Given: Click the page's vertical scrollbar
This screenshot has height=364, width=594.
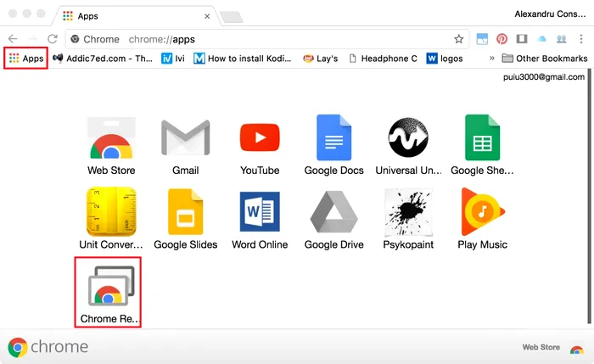Looking at the screenshot, I should coord(589,196).
